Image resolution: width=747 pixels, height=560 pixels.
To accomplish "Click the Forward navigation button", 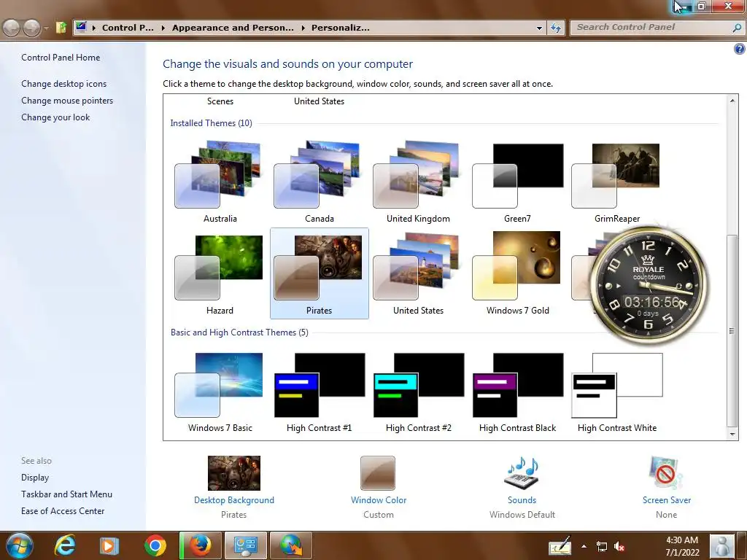I will (31, 28).
